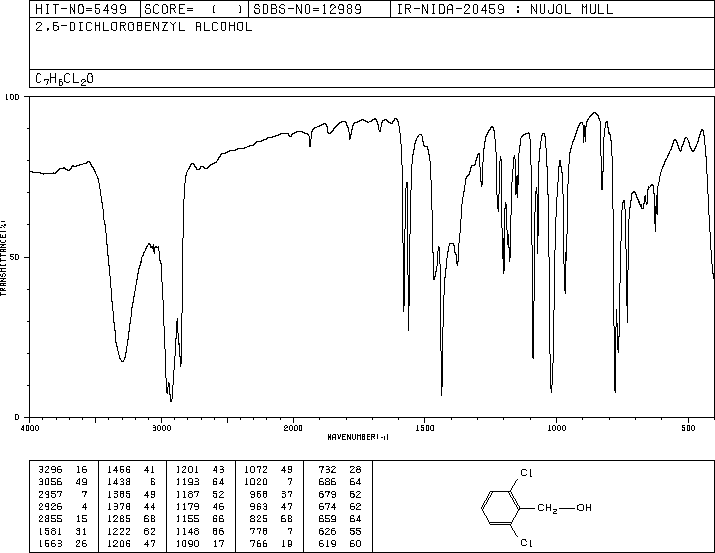Click the 963 wavenumber entry
This screenshot has width=715, height=553.
[259, 506]
